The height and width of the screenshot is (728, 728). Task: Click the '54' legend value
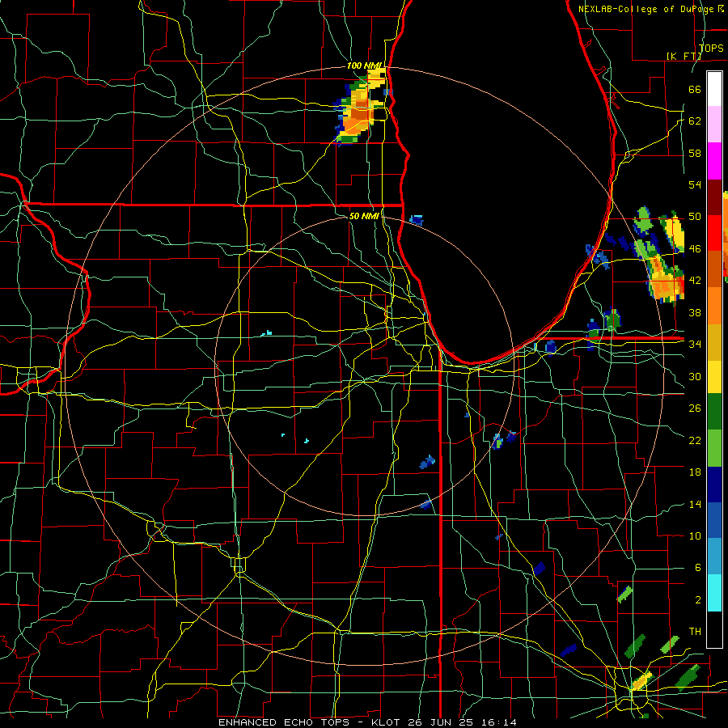pos(695,184)
